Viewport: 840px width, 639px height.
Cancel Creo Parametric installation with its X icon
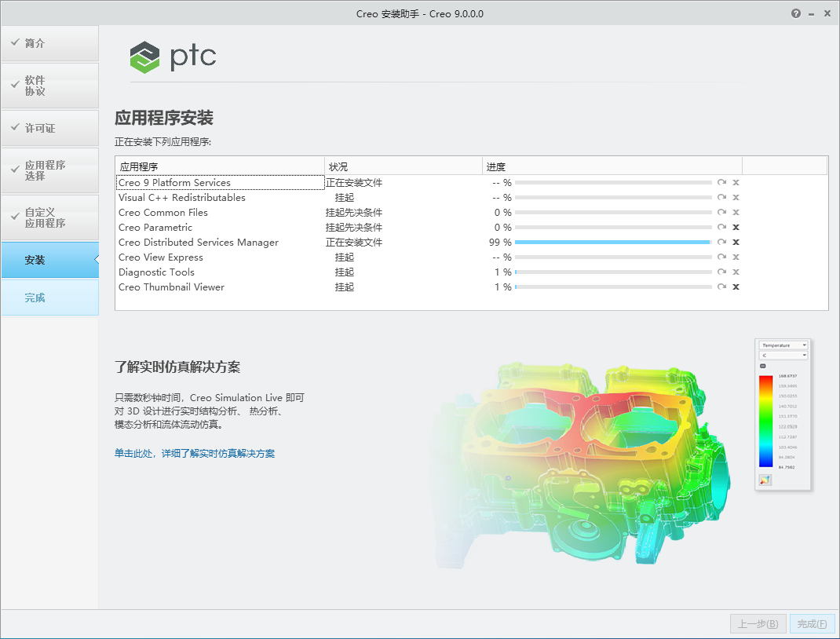pyautogui.click(x=736, y=227)
